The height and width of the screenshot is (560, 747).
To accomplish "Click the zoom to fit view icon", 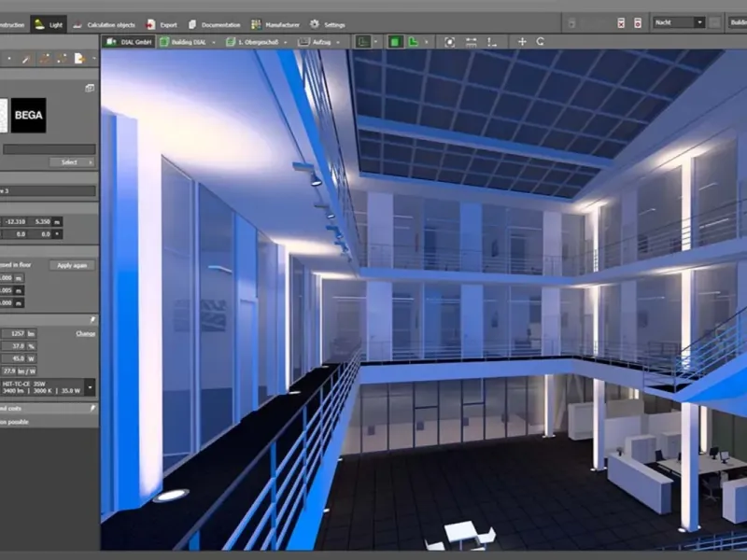I will (x=449, y=42).
